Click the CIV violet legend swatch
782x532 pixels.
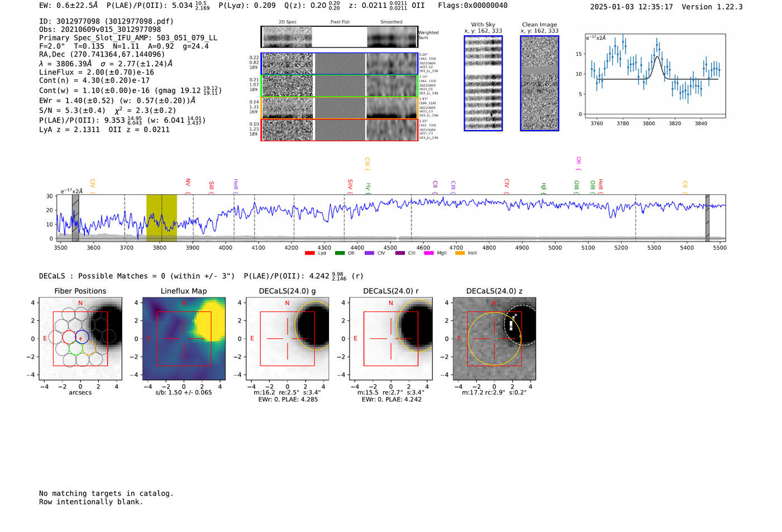click(x=369, y=253)
